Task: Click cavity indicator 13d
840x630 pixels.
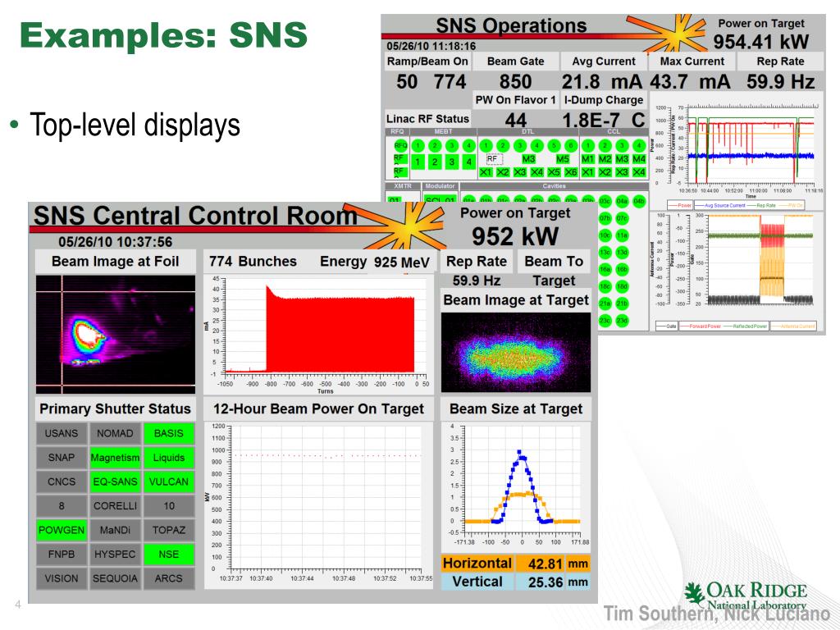Action: click(622, 253)
